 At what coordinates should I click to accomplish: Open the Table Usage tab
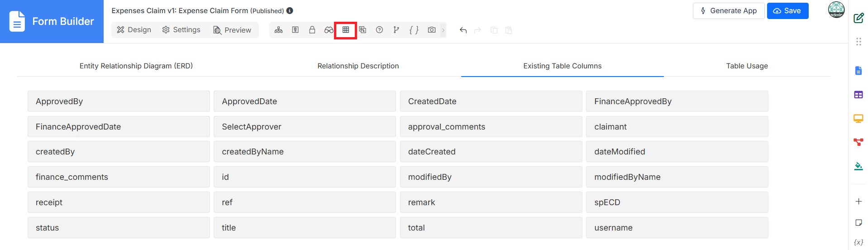coord(747,66)
